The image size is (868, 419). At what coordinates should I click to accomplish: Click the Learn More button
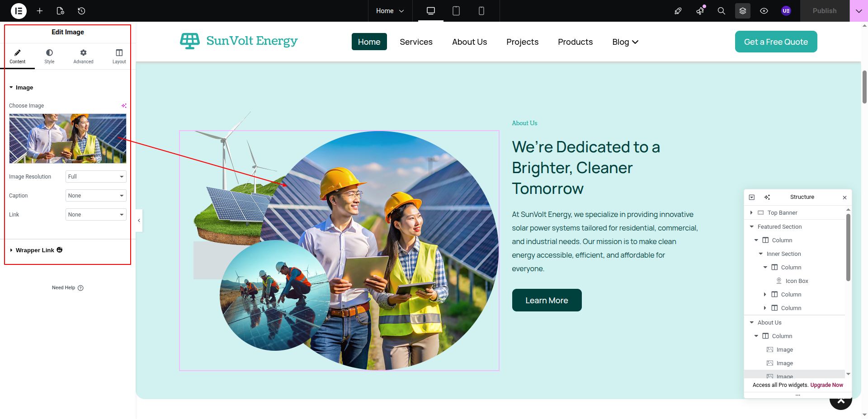coord(547,301)
